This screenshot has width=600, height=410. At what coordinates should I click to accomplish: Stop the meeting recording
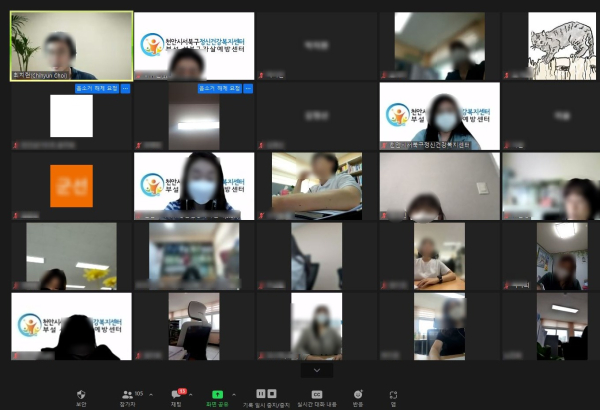point(272,394)
